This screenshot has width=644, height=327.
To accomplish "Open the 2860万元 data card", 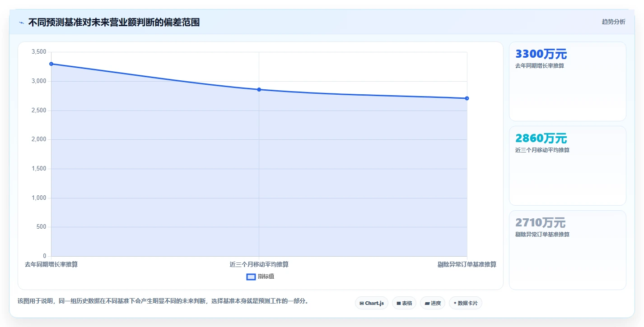I will [x=568, y=166].
